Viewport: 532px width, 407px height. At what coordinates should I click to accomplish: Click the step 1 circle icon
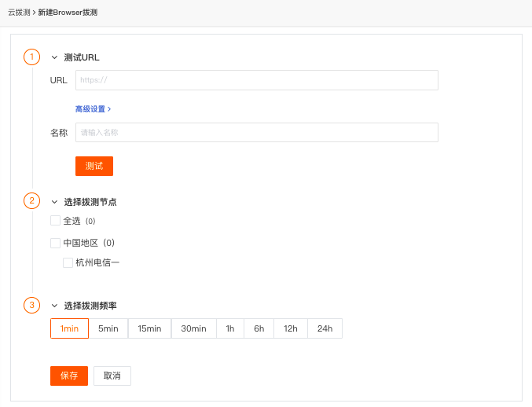coord(32,57)
